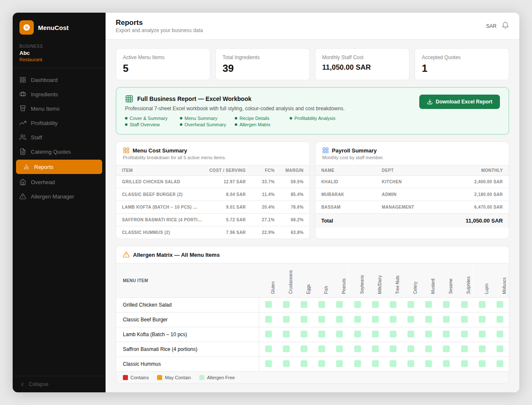Click the orange May Contain legend swatch
532x405 pixels.
click(160, 378)
